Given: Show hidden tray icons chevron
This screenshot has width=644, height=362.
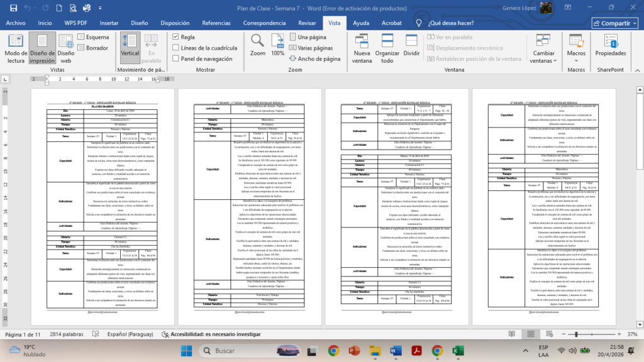Looking at the screenshot, I should [x=525, y=351].
